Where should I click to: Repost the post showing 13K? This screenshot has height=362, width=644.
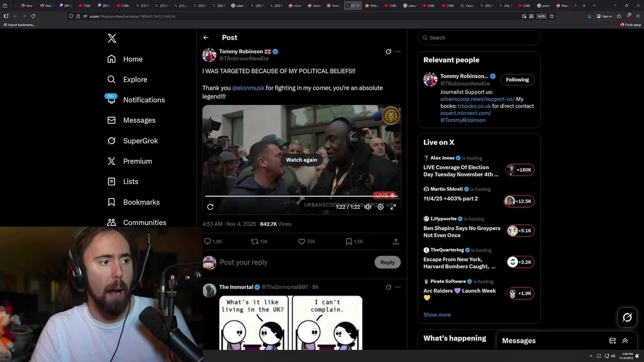coord(259,241)
